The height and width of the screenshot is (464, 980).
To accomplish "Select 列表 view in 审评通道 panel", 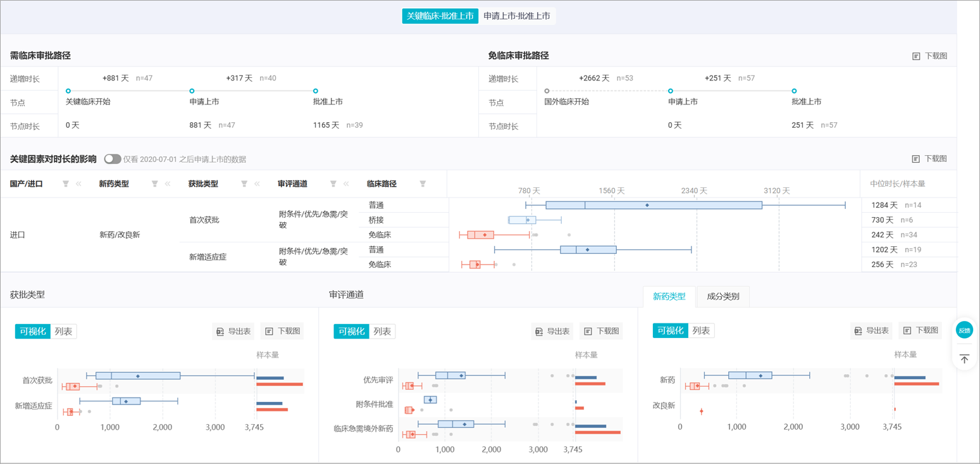I will (x=382, y=331).
